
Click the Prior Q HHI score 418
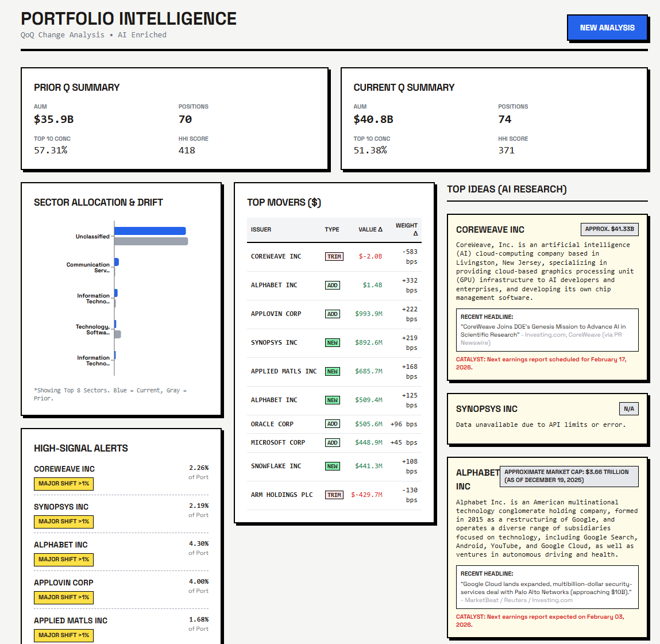[x=187, y=151]
